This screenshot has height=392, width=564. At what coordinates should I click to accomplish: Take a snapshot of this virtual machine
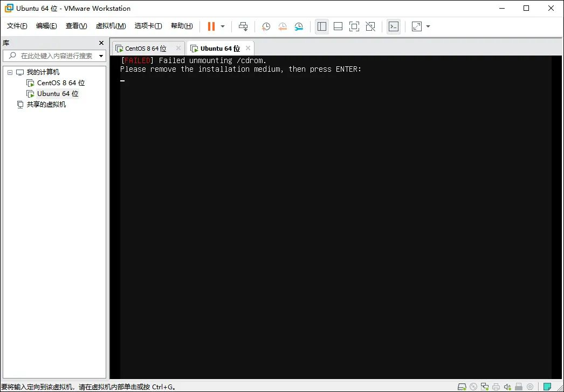[266, 26]
